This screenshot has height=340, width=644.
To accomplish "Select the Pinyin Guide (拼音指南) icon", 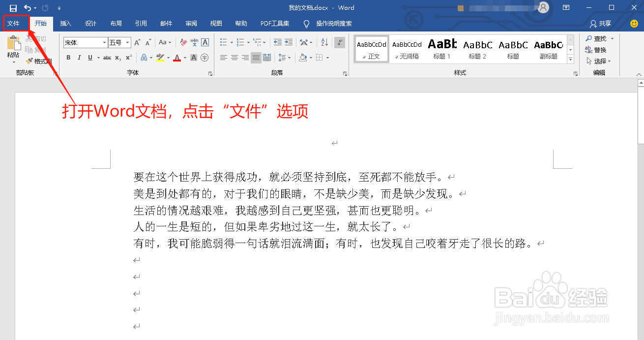I will pos(194,43).
